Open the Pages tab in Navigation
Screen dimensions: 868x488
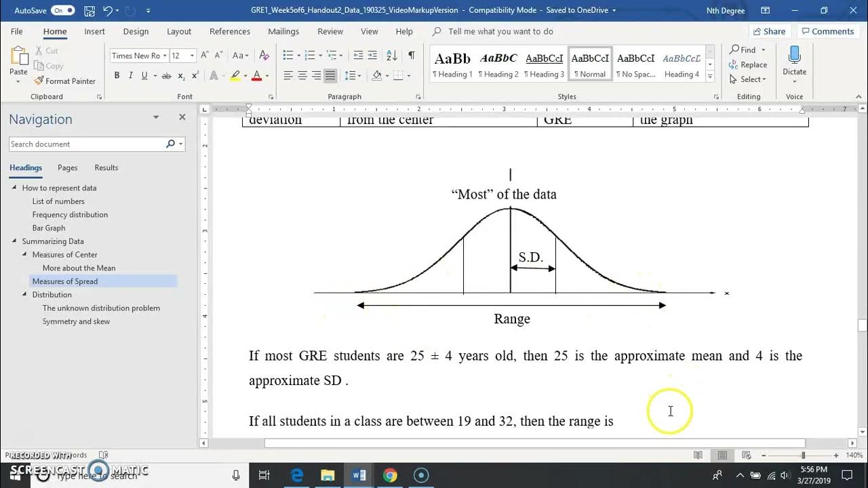67,167
